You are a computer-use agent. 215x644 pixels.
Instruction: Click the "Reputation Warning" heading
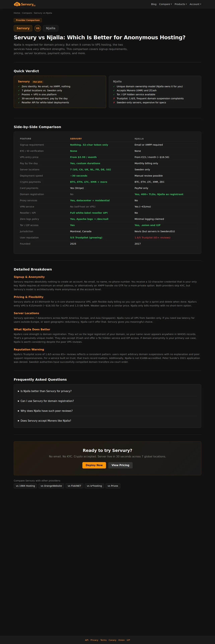(29, 349)
